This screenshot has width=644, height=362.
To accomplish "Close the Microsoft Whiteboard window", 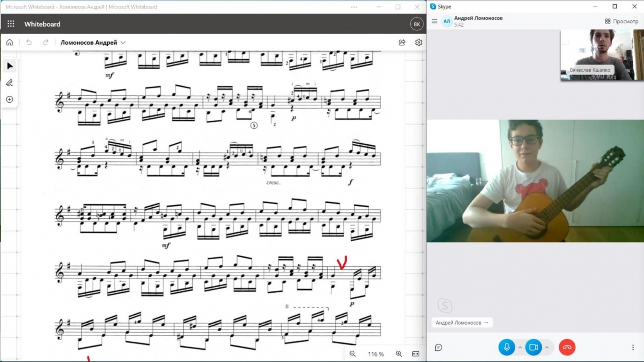I will pyautogui.click(x=417, y=7).
